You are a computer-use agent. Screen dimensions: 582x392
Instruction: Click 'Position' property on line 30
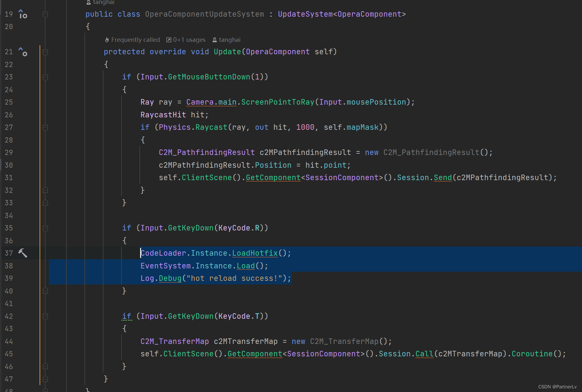coord(273,165)
